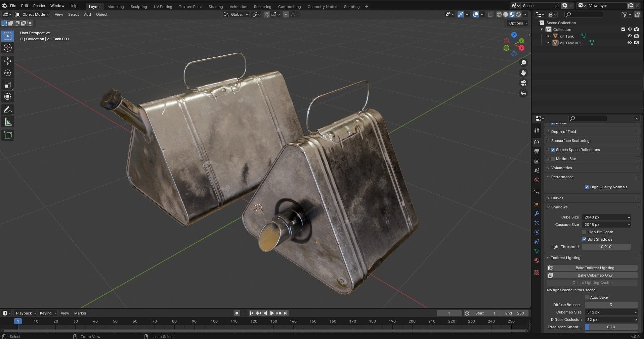The width and height of the screenshot is (644, 339).
Task: Select the Cursor tool in the toolbar
Action: 8,48
